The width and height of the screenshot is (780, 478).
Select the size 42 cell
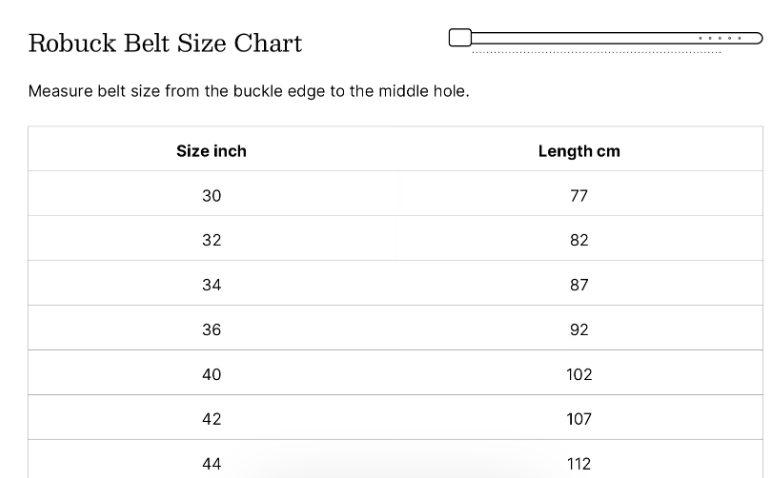pos(211,419)
